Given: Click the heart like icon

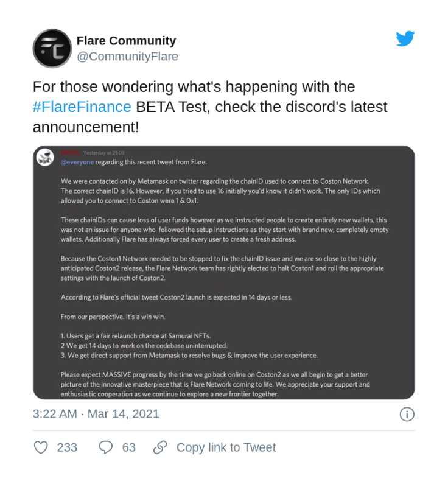Looking at the screenshot, I should click(41, 447).
